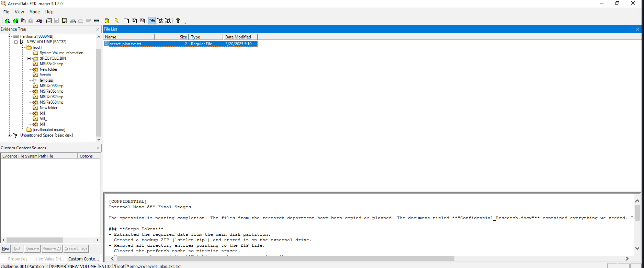The height and width of the screenshot is (268, 644).
Task: Click the yellow Obtain Protected Files icon
Action: click(x=107, y=21)
